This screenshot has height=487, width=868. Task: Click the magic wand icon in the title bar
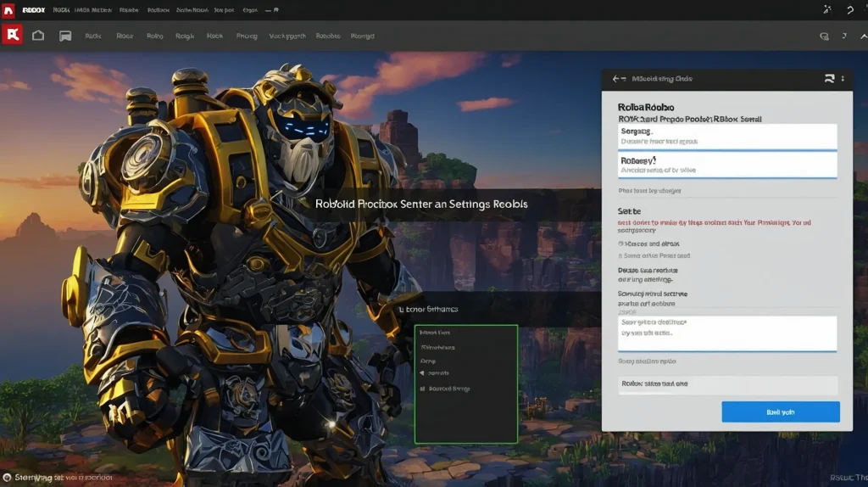pyautogui.click(x=827, y=9)
